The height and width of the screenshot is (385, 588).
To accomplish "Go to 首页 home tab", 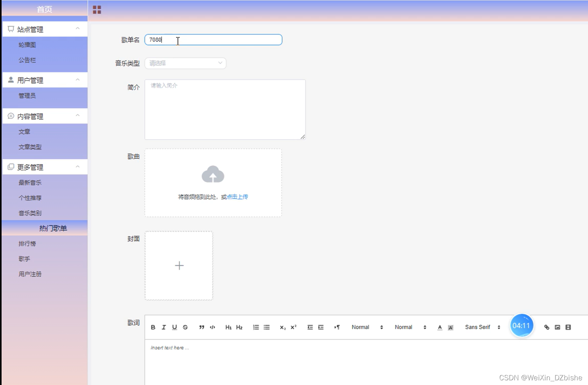I will click(x=45, y=9).
